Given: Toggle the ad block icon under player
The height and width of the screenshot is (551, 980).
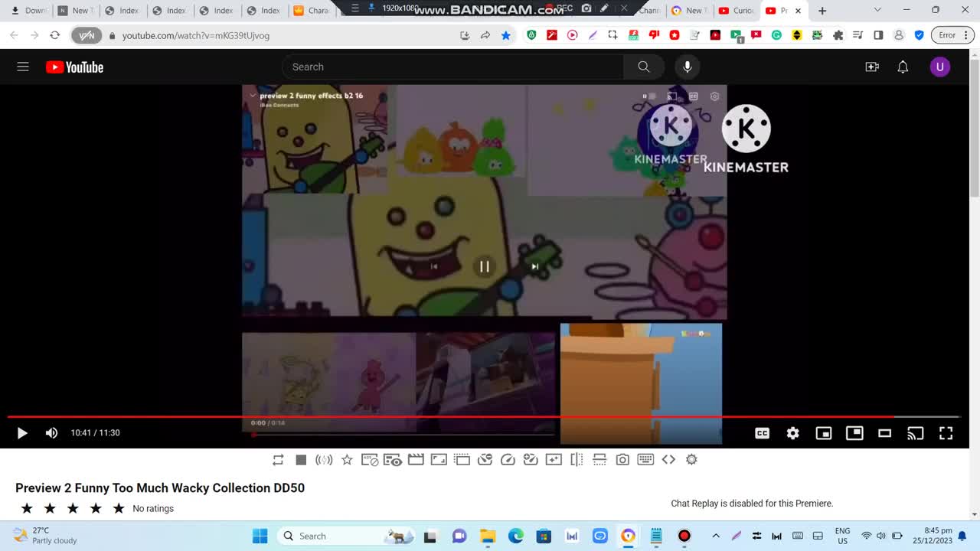Looking at the screenshot, I should pyautogui.click(x=370, y=460).
